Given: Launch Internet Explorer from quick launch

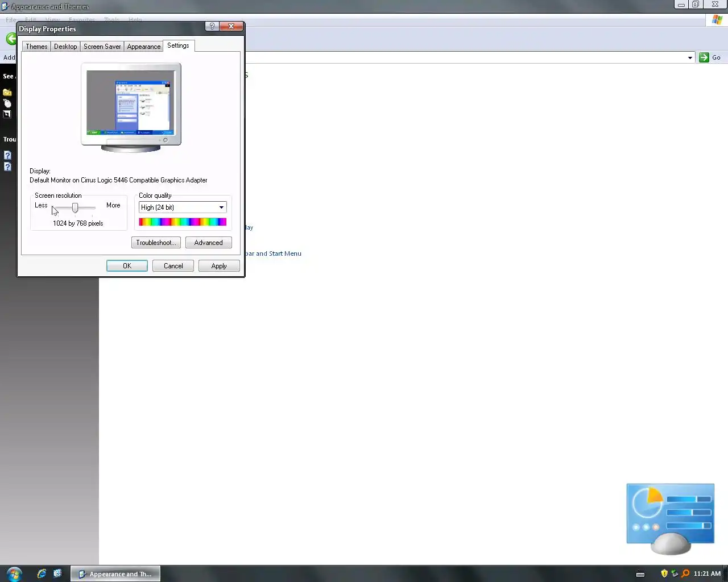Looking at the screenshot, I should [42, 573].
